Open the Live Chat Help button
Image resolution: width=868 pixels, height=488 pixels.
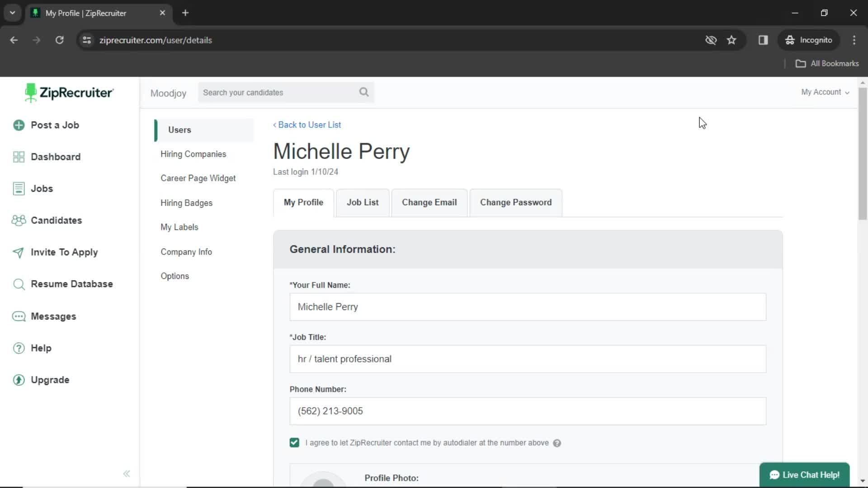805,475
